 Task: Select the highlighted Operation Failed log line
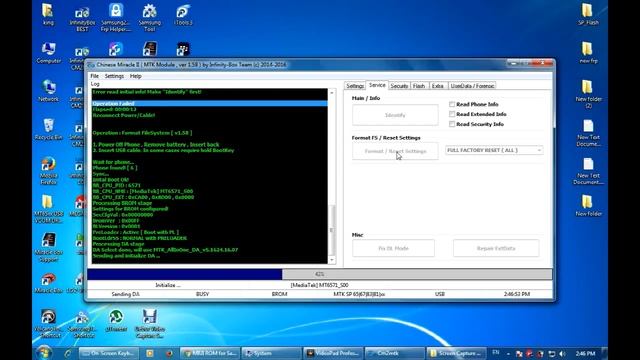point(209,104)
